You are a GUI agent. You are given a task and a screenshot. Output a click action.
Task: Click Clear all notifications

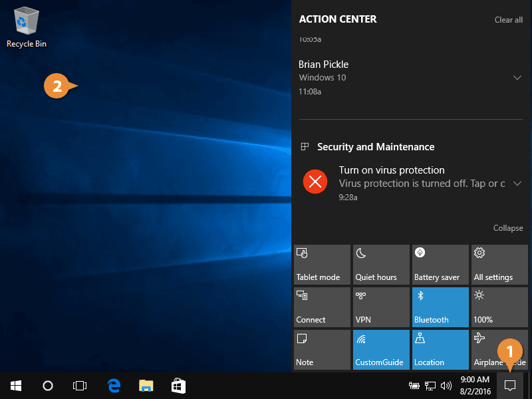tap(508, 20)
